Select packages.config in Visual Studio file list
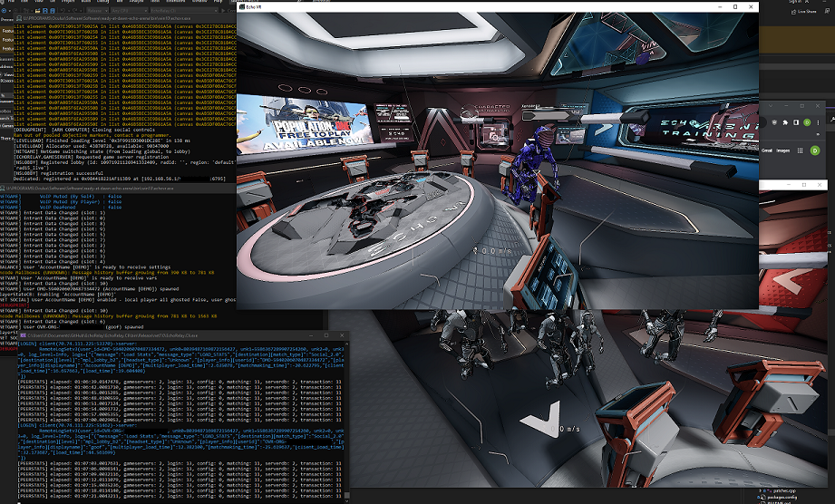The image size is (835, 504). [x=783, y=497]
